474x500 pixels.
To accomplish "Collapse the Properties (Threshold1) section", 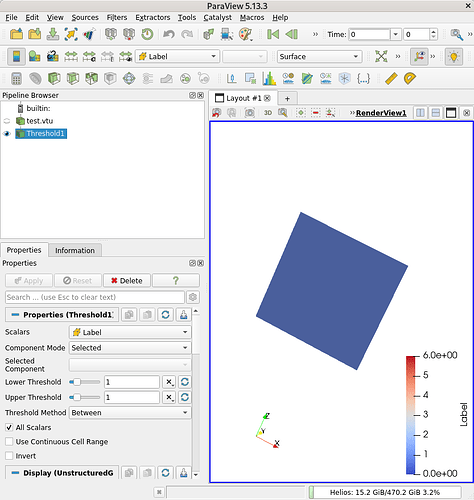I will [62, 315].
